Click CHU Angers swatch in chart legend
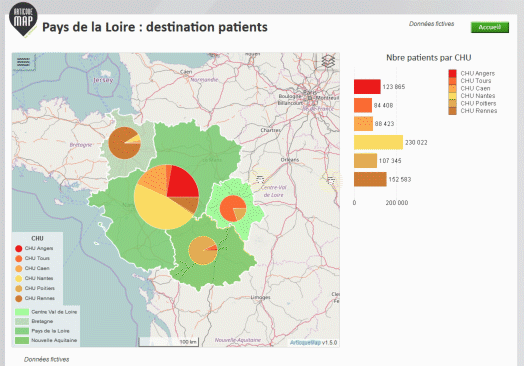The width and height of the screenshot is (524, 366). click(x=452, y=74)
